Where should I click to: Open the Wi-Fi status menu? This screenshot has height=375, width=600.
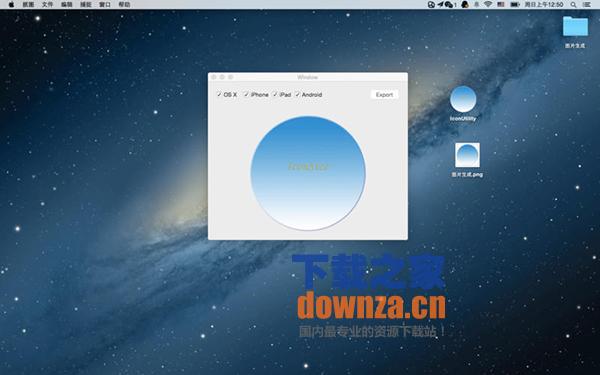point(488,5)
